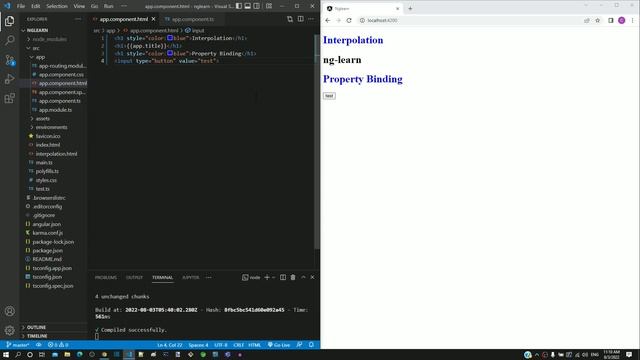640x360 pixels.
Task: Split the terminal panel
Action: coord(283,277)
